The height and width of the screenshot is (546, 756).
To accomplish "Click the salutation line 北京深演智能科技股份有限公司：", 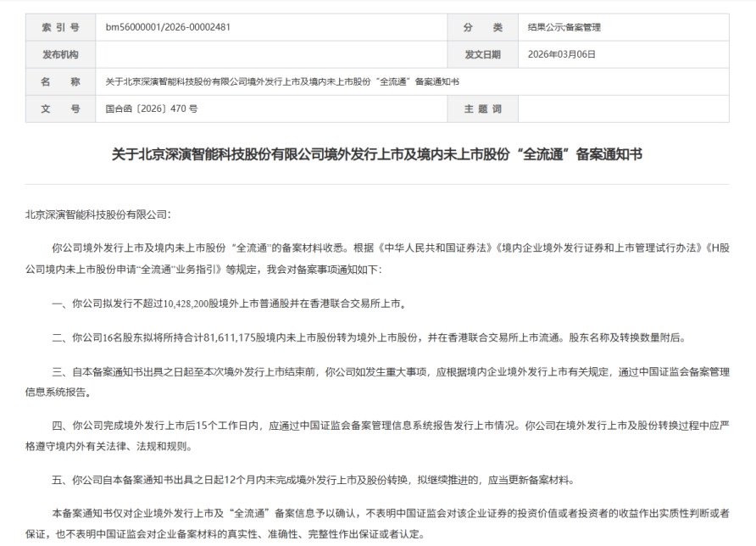I will (x=98, y=215).
